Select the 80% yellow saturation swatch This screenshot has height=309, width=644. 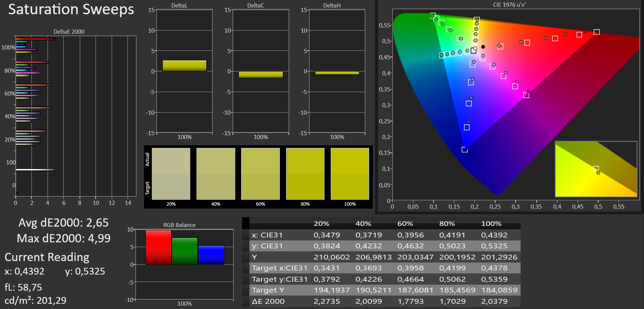point(305,174)
